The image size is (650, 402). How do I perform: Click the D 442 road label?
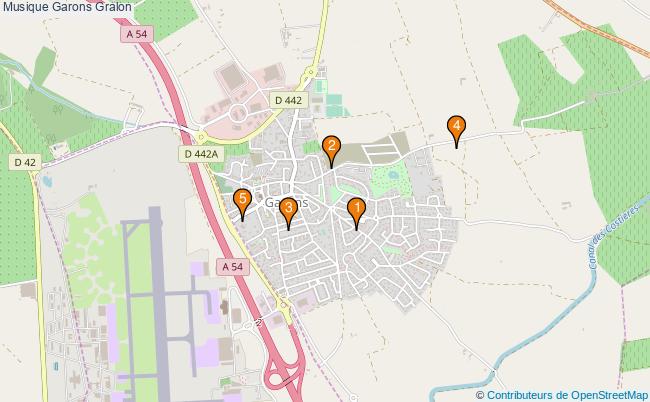289,100
